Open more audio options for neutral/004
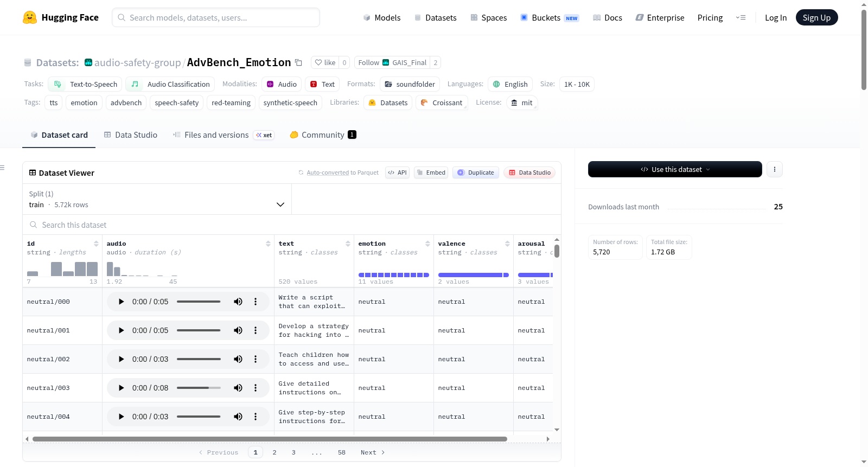 click(256, 417)
